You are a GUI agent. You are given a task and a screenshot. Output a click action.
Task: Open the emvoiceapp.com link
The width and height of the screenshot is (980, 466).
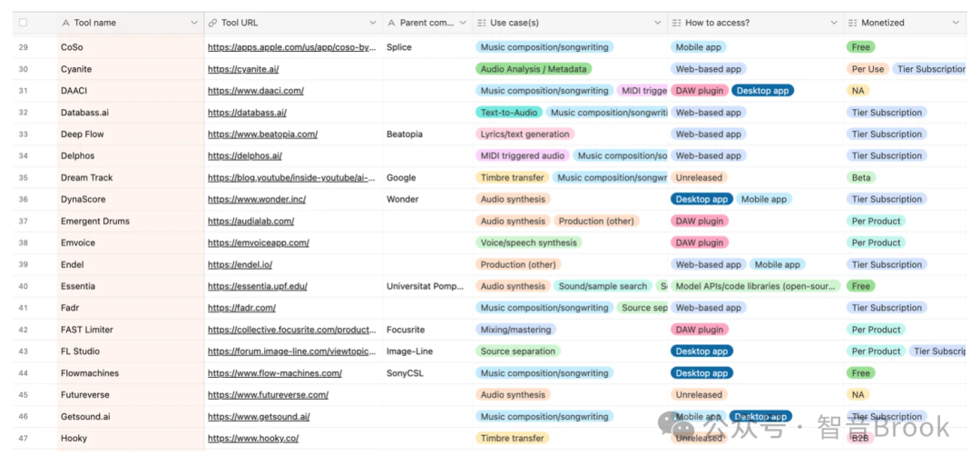click(x=258, y=243)
